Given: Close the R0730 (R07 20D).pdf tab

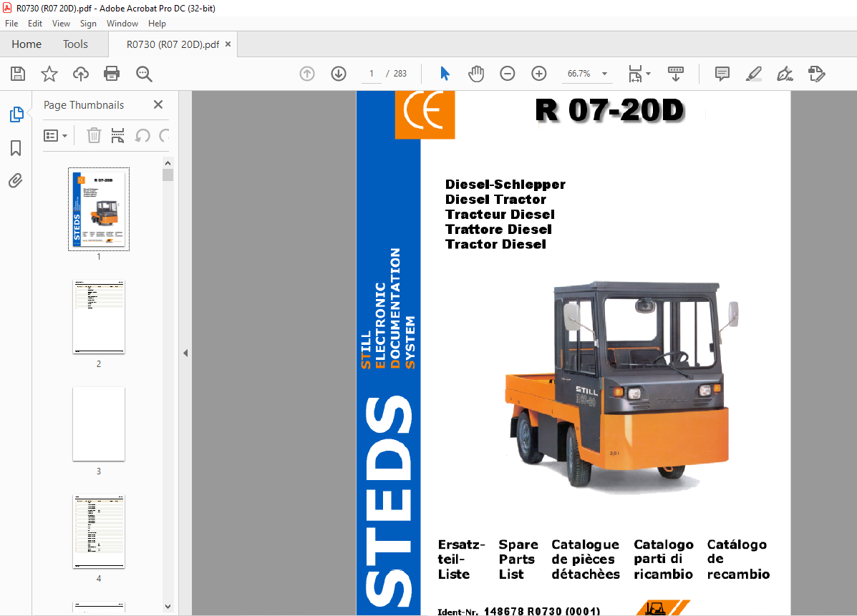Looking at the screenshot, I should 228,44.
